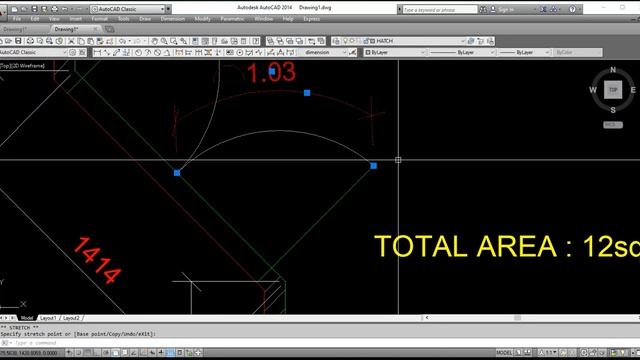Open the QuickCalc calculator icon
Viewport: 640px width, 360px height.
click(x=244, y=41)
